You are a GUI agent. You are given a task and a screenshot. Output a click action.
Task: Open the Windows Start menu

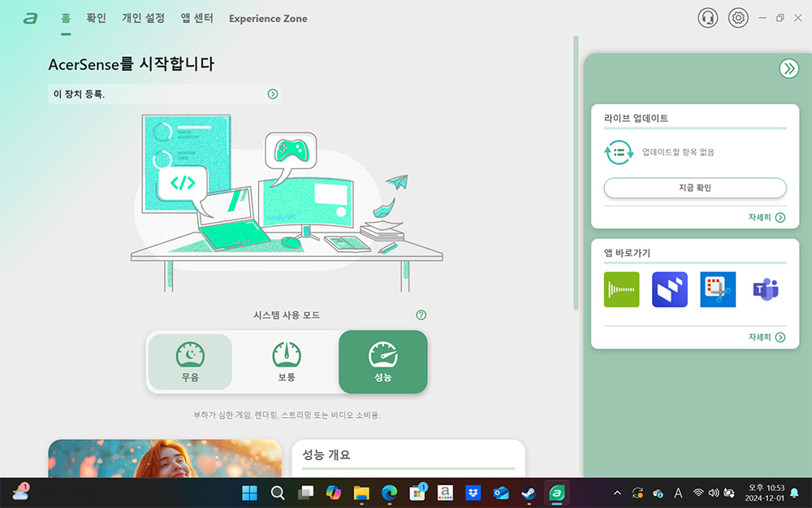249,493
